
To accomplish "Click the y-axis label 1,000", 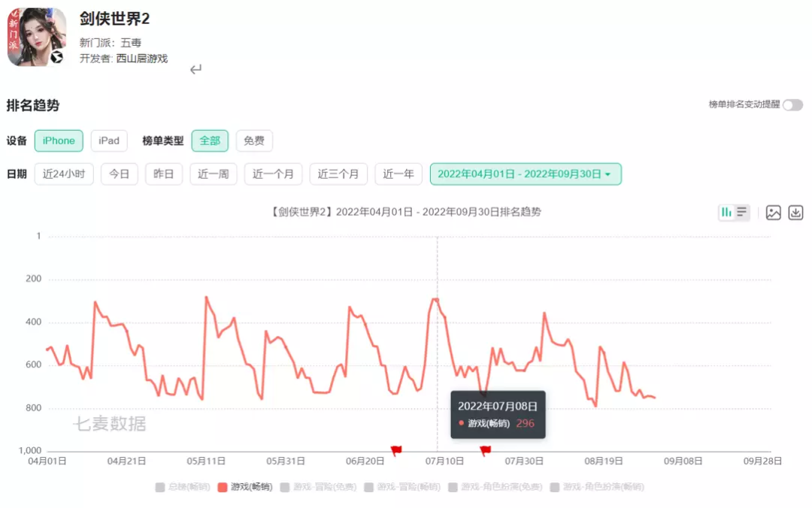I will pos(30,451).
